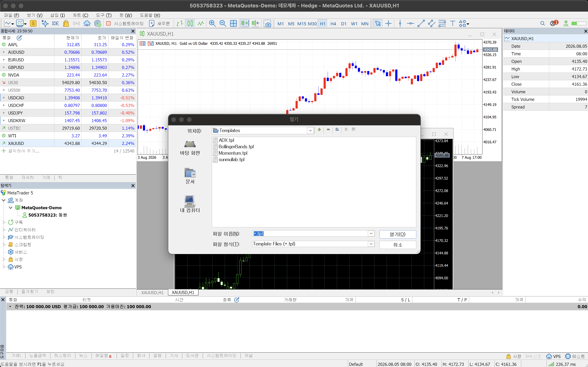Viewport: 588px width, 367px height.
Task: Open the chart templates dropdown in the toolbar
Action: 22,24
